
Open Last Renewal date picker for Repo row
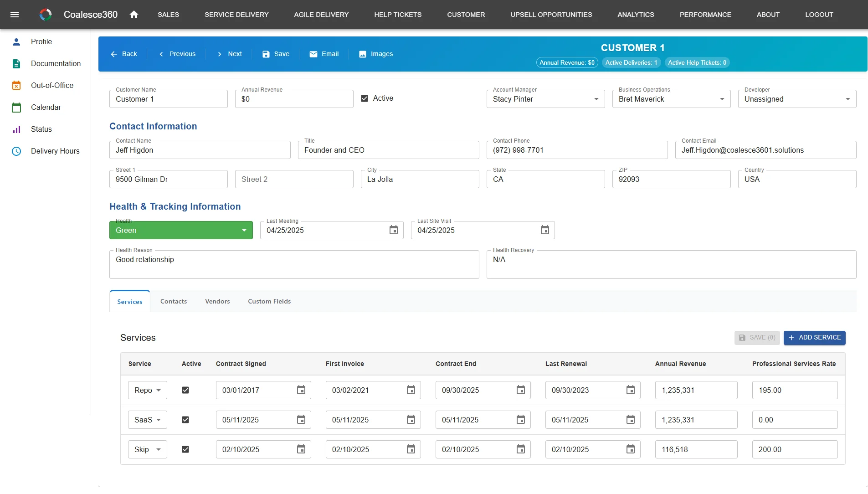pyautogui.click(x=631, y=390)
